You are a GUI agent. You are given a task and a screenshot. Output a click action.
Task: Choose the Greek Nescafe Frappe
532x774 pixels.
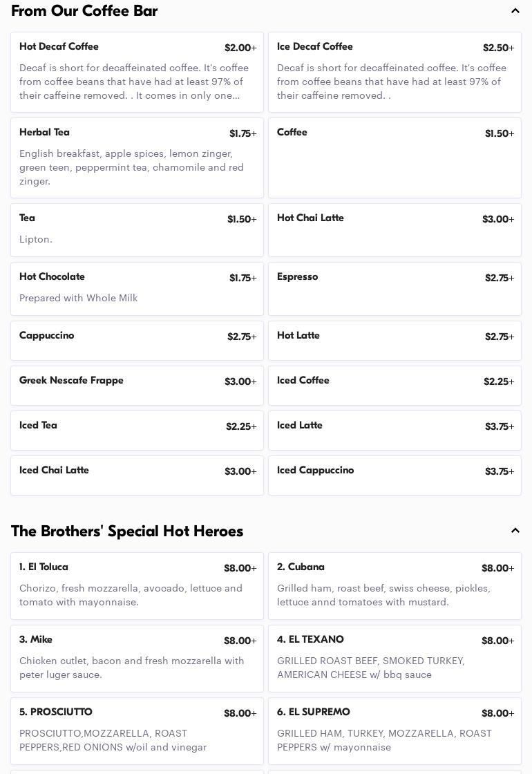click(137, 385)
